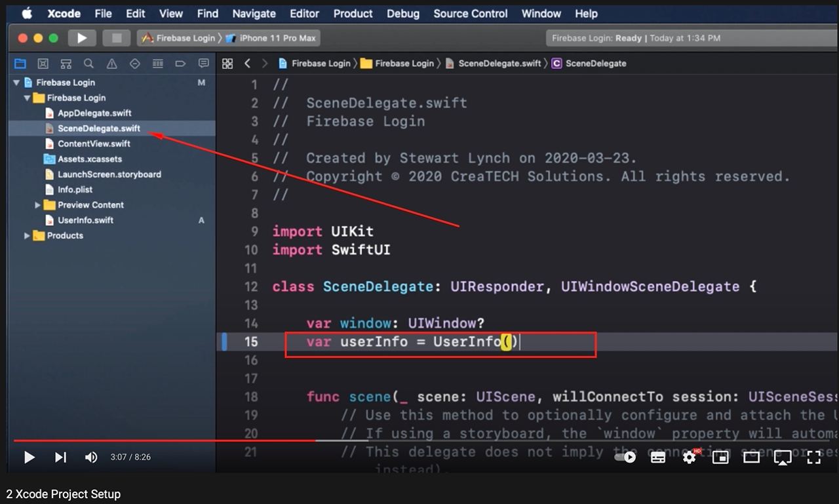The image size is (839, 504).
Task: Open the Apple menu
Action: 26,13
